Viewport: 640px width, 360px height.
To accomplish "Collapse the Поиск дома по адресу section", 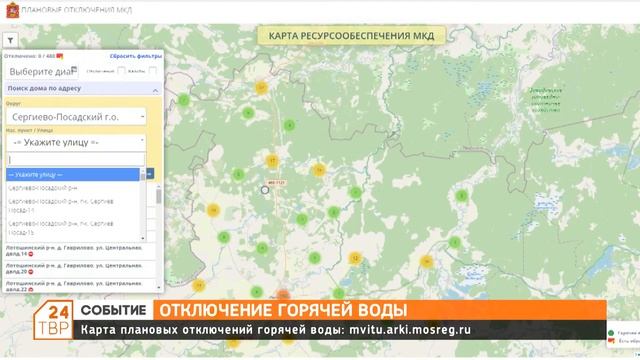I will [x=156, y=90].
